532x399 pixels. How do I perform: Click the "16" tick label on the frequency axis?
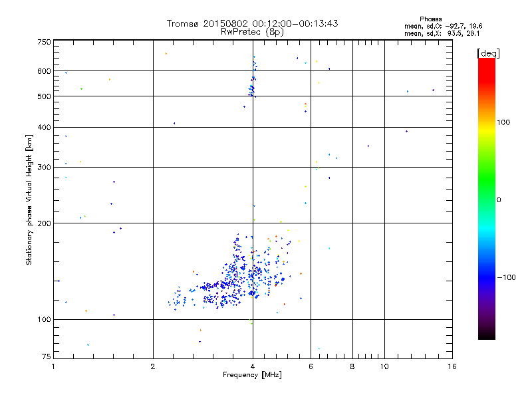pos(452,366)
